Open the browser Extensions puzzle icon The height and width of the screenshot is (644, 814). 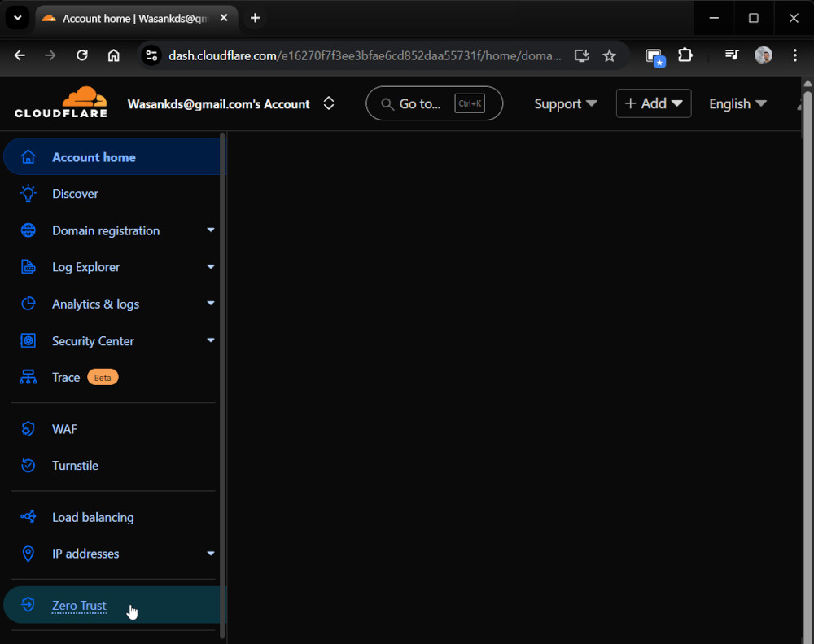tap(685, 55)
